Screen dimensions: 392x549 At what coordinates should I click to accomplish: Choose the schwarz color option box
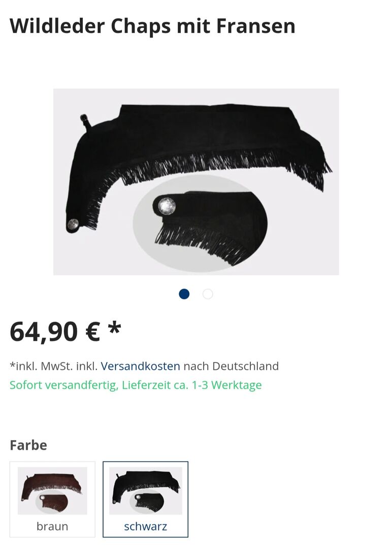145,499
